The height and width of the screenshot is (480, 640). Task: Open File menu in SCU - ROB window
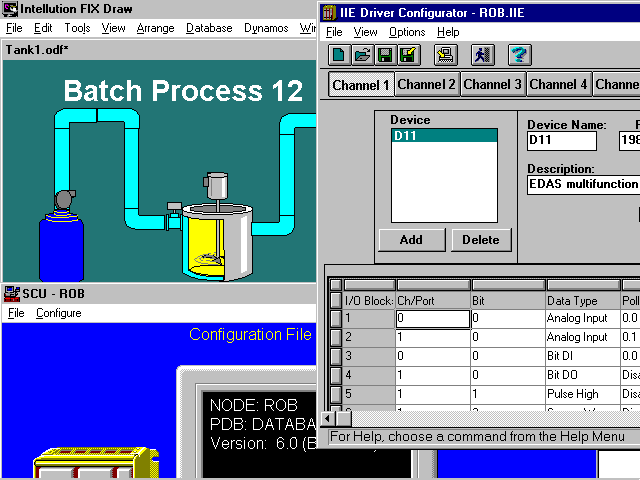pos(16,313)
